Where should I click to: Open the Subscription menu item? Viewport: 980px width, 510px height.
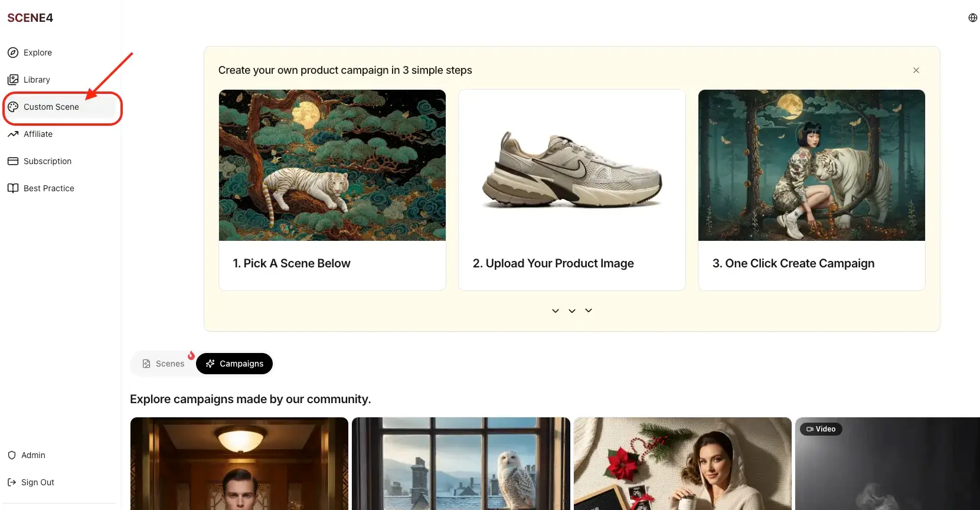tap(47, 161)
